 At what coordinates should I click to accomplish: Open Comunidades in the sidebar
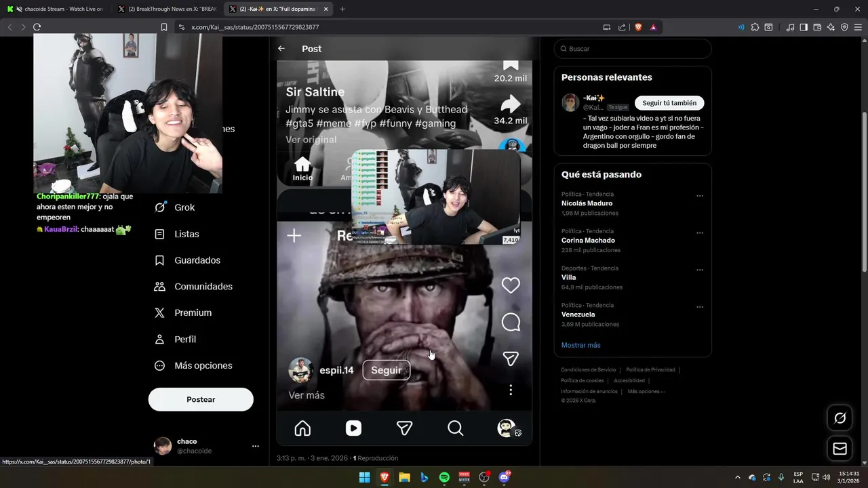pos(193,287)
